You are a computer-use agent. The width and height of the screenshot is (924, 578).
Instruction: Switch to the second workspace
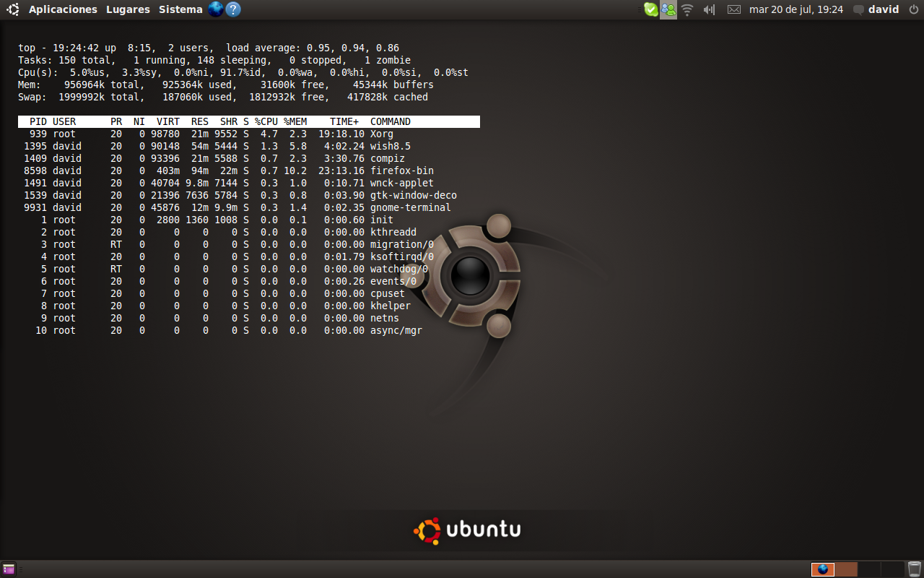point(846,569)
